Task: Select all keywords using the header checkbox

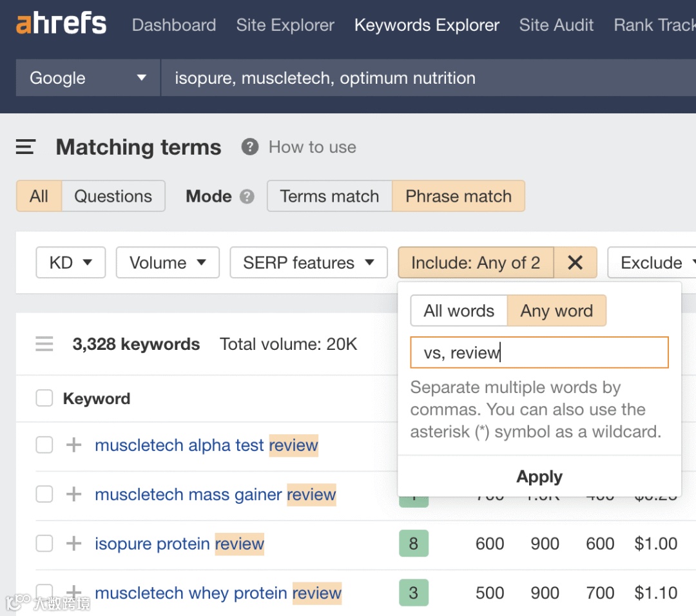Action: pos(44,398)
